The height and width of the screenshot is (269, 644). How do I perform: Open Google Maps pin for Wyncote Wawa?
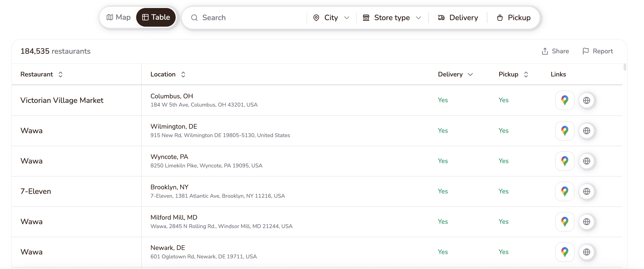(x=564, y=161)
